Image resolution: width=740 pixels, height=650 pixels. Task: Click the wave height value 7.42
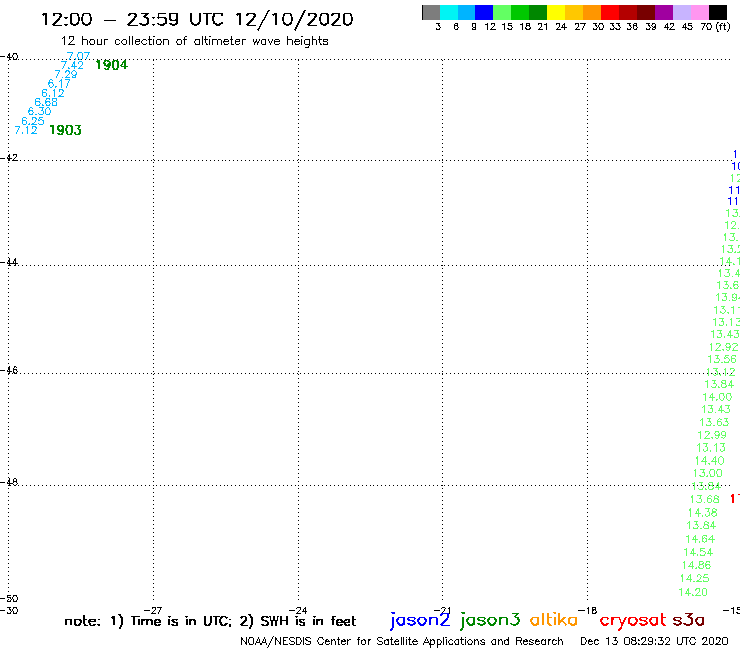[x=72, y=65]
